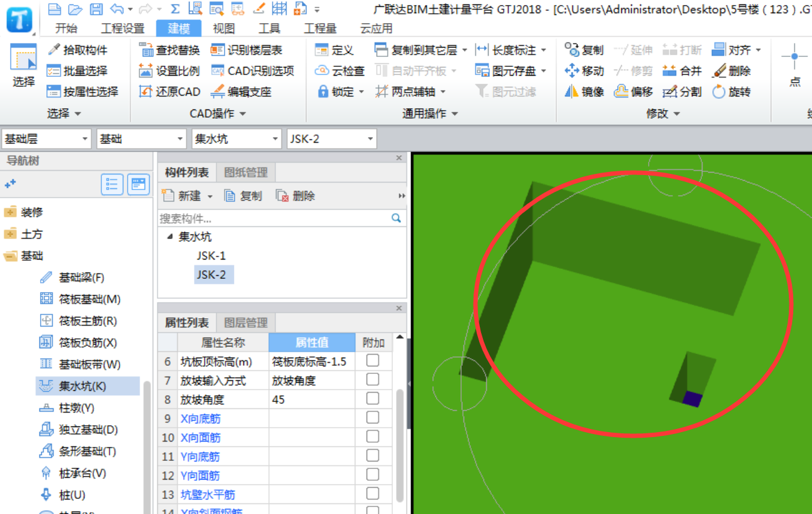Expand 土方 folder in navigation tree
This screenshot has width=812, height=514.
pyautogui.click(x=10, y=234)
